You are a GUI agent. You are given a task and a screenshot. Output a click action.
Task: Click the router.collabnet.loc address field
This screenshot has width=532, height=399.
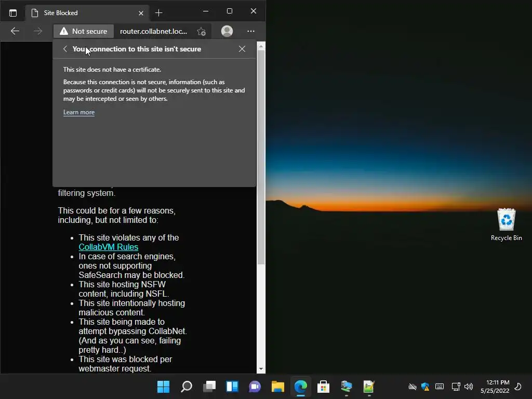click(153, 31)
